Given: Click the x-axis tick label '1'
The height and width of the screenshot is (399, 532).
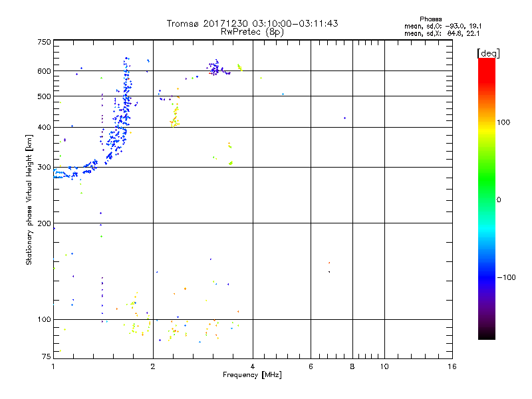Looking at the screenshot, I should click(x=53, y=366).
